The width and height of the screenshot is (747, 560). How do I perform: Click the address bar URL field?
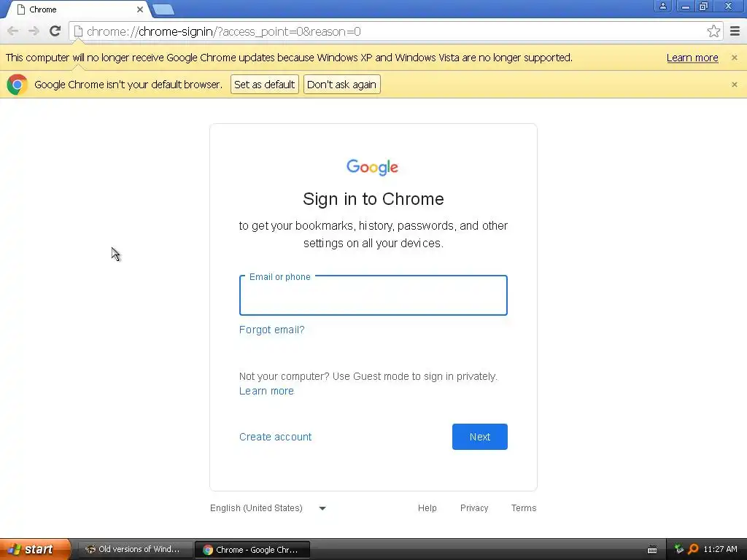click(395, 31)
